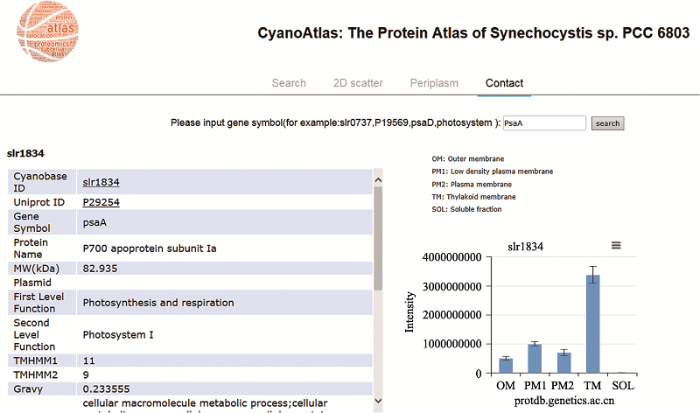Screen dimensions: 700x413
Task: Open the chart hamburger menu icon
Action: (616, 245)
